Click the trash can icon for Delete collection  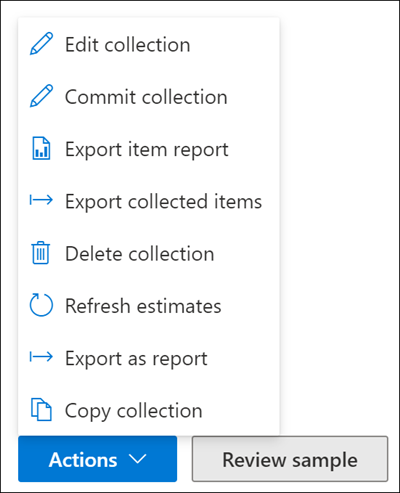pos(41,253)
